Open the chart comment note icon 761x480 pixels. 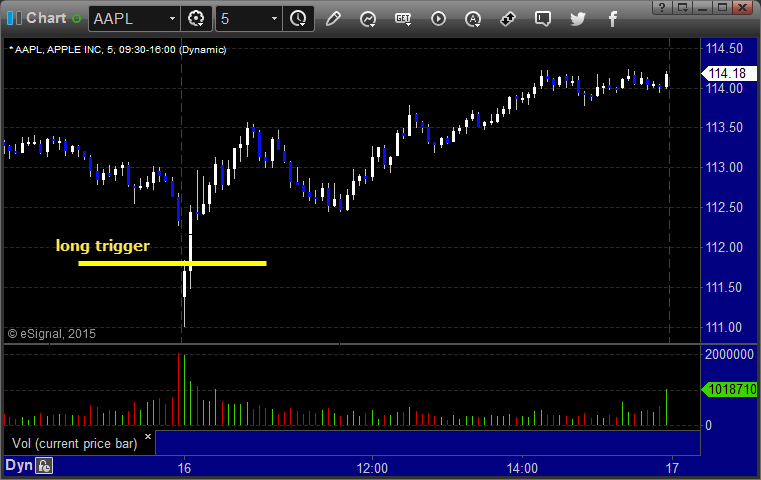click(x=543, y=19)
